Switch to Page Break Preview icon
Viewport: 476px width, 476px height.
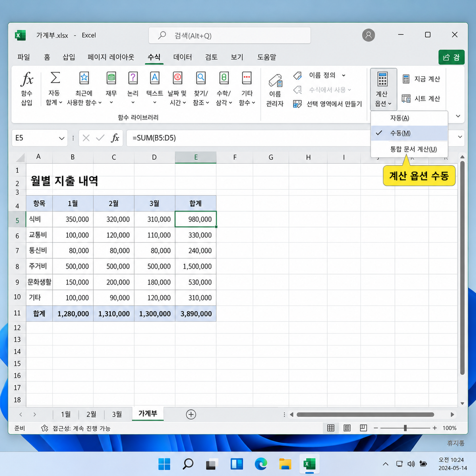364,428
